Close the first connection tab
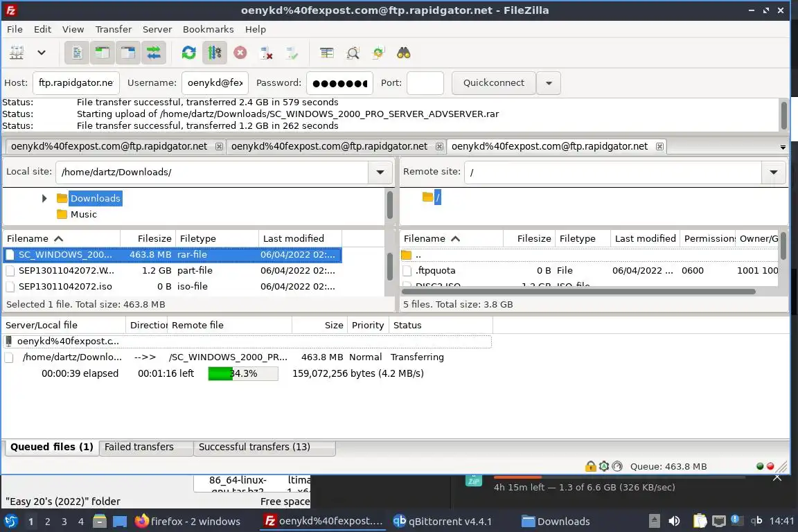The width and height of the screenshot is (798, 532). tap(219, 147)
